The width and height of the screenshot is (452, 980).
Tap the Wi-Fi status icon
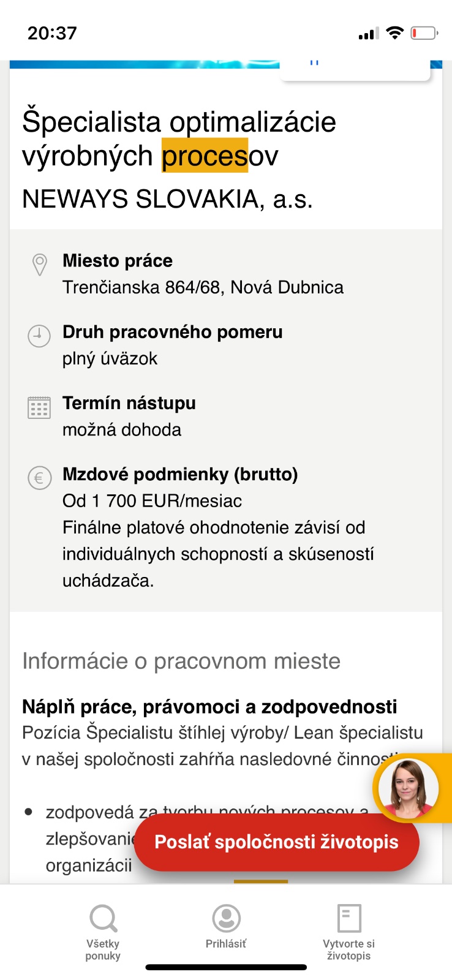(396, 33)
